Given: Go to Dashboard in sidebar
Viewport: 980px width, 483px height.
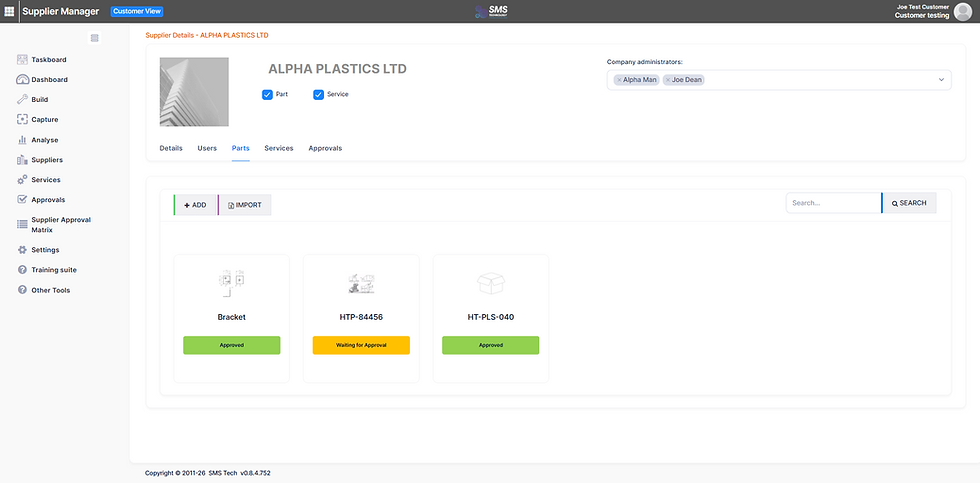Looking at the screenshot, I should [x=49, y=80].
